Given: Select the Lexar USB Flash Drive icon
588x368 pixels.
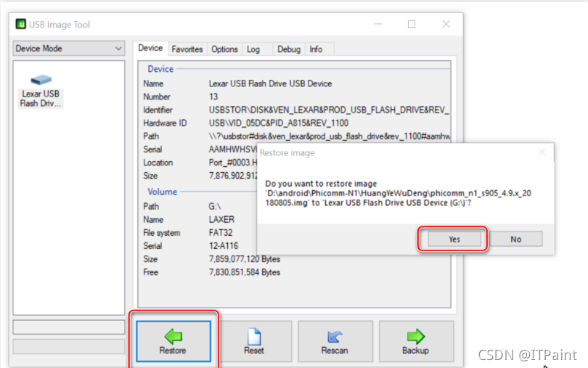Looking at the screenshot, I should click(x=41, y=91).
